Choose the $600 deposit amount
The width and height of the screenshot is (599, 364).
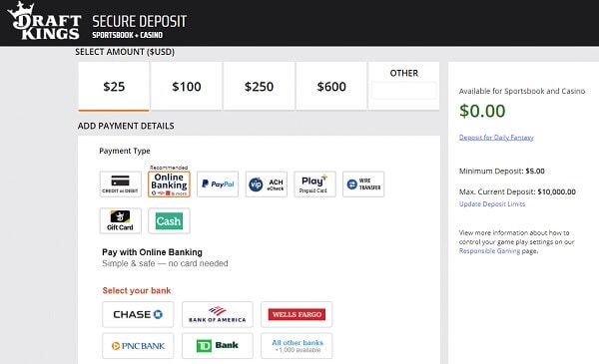click(x=331, y=87)
